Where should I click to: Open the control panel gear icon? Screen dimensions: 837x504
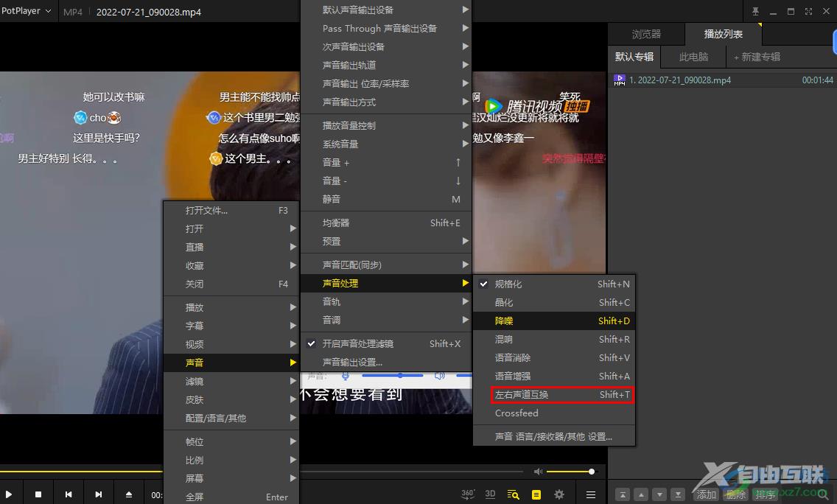coord(559,494)
